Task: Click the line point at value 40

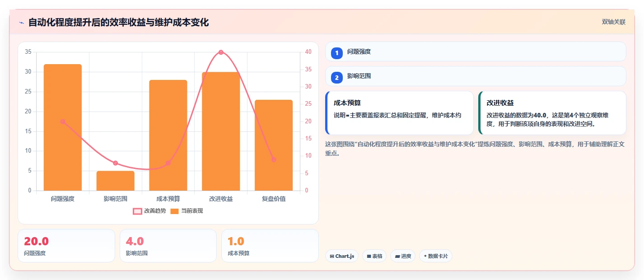Action: point(221,52)
